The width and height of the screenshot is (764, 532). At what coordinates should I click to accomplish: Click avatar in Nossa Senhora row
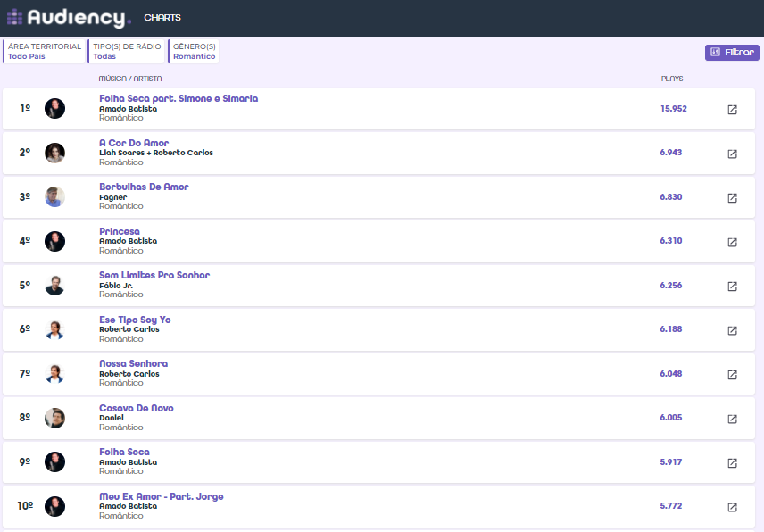tap(54, 374)
